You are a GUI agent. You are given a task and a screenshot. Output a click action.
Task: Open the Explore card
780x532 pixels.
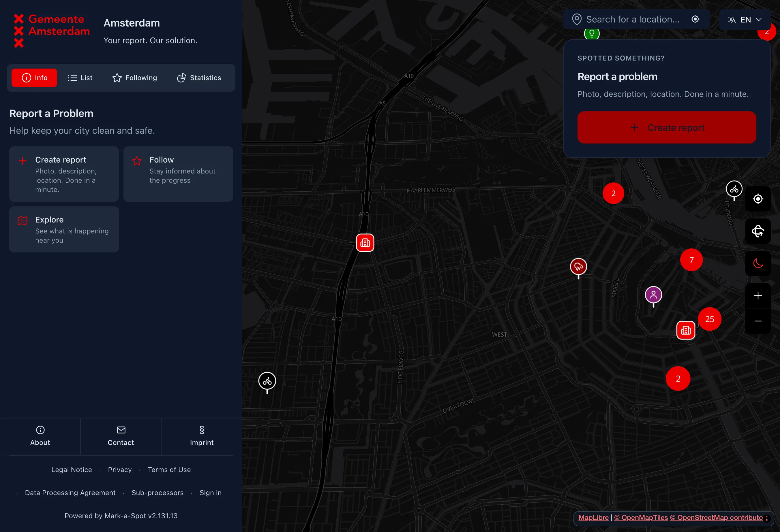tap(64, 229)
